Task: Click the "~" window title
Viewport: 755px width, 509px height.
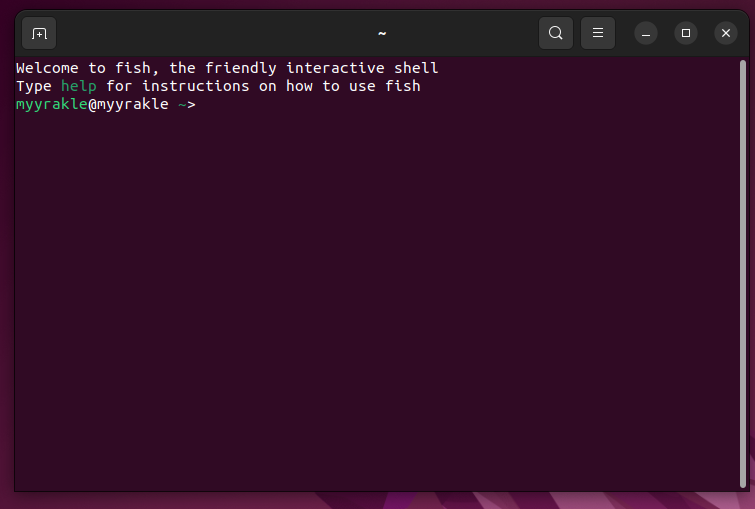Action: click(382, 33)
